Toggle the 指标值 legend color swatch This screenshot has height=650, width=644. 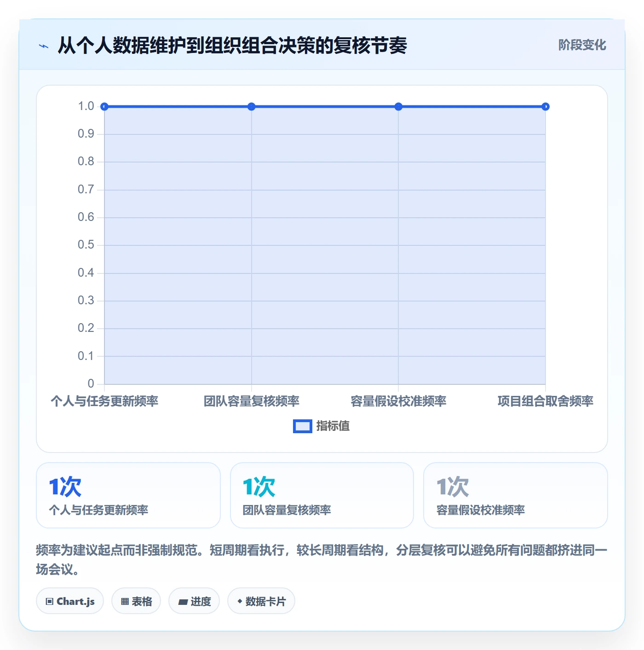(x=303, y=426)
